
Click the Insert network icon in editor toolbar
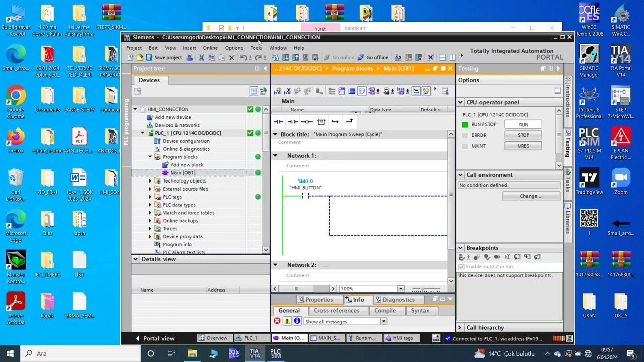(277, 91)
